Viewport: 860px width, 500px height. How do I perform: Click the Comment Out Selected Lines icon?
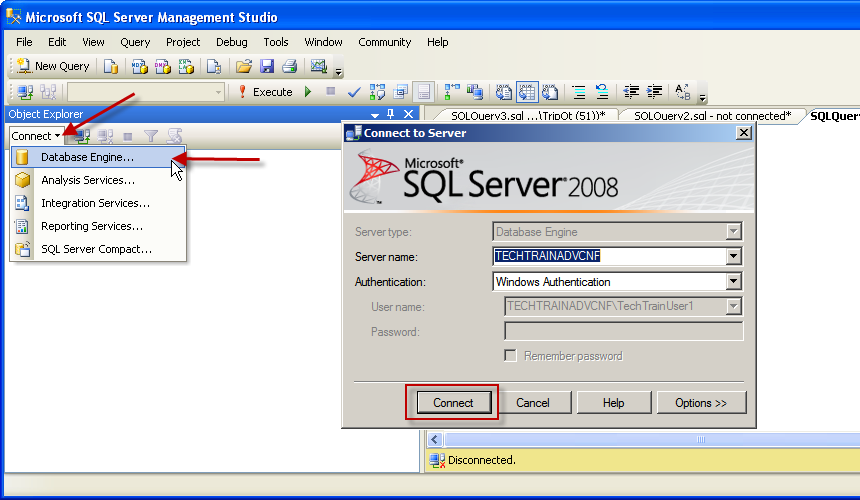point(579,92)
